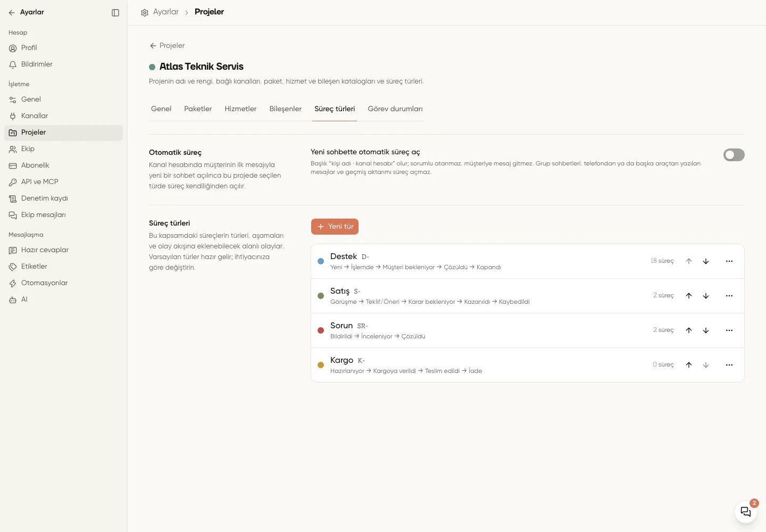Open Denetim kaydı in sidebar
The image size is (766, 532).
point(63,198)
